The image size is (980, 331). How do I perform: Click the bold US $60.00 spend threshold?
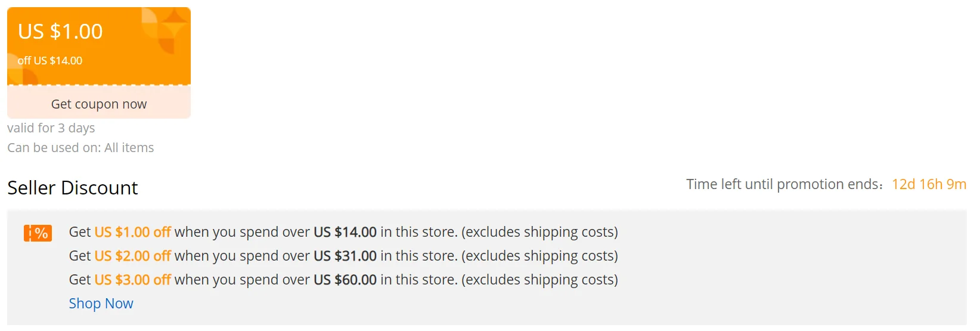(x=345, y=280)
